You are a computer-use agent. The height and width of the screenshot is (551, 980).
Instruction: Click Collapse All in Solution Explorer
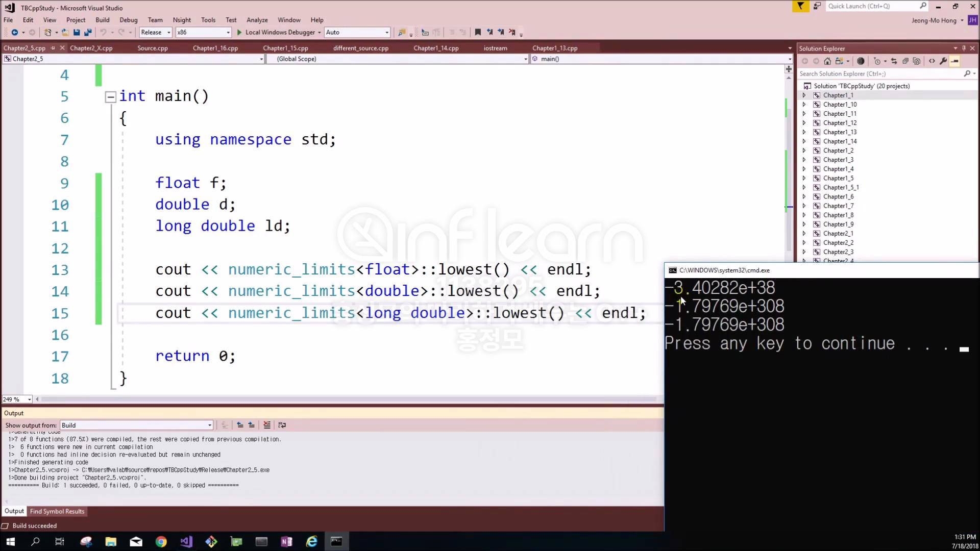point(905,61)
